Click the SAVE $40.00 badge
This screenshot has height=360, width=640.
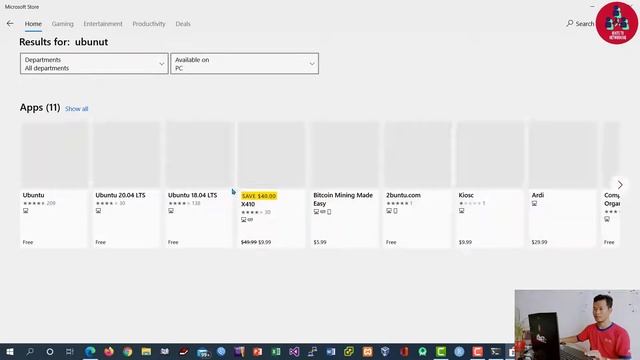click(x=259, y=196)
